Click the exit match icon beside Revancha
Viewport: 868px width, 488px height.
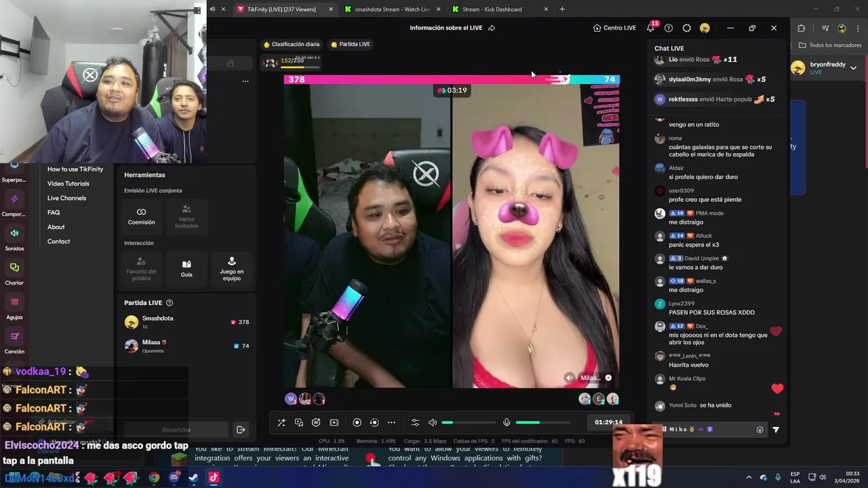click(x=241, y=430)
